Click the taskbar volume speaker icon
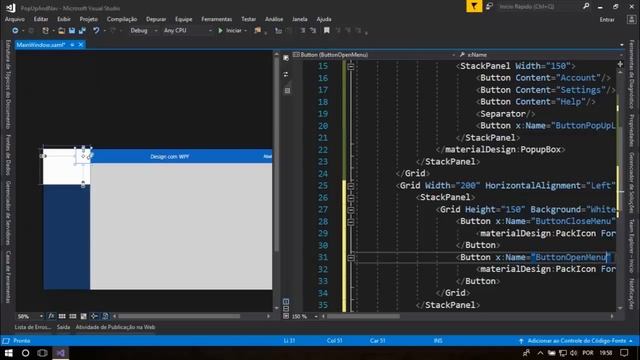The image size is (640, 360). pos(573,353)
